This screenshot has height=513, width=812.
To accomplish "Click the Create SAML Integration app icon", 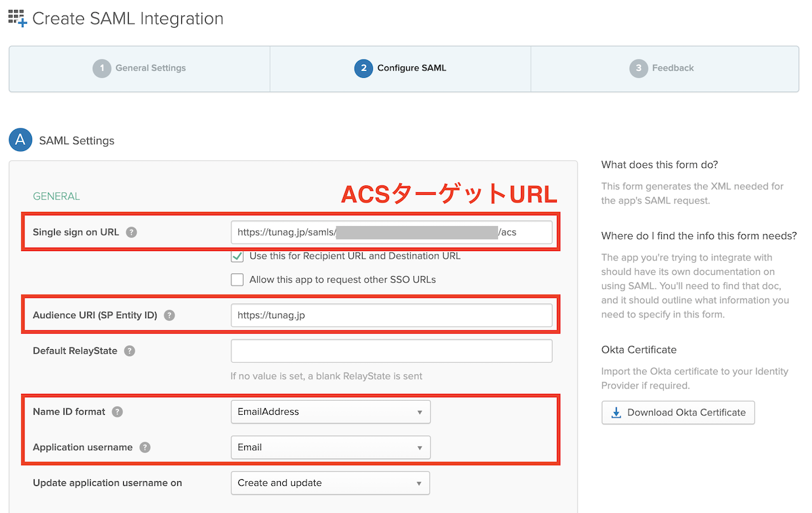I will pos(18,18).
